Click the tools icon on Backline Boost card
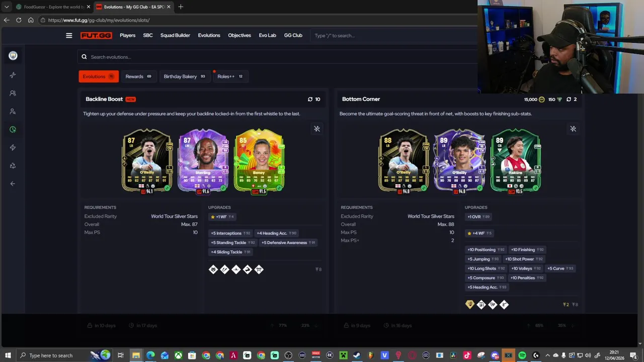Screen dimensions: 644x362 click(317, 129)
